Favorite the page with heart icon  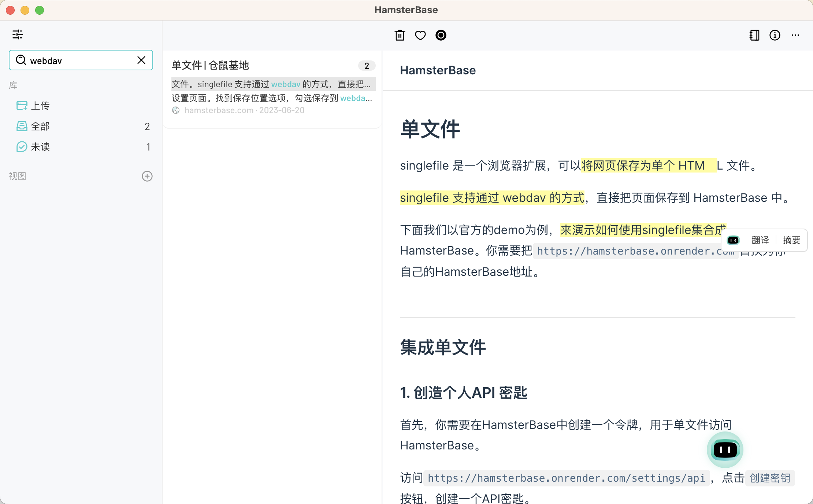coord(420,36)
